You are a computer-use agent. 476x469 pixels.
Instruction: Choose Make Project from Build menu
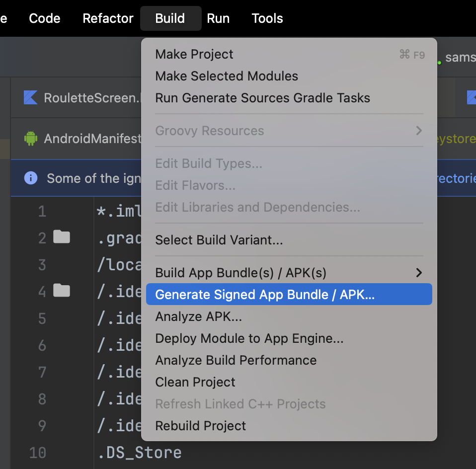click(194, 54)
